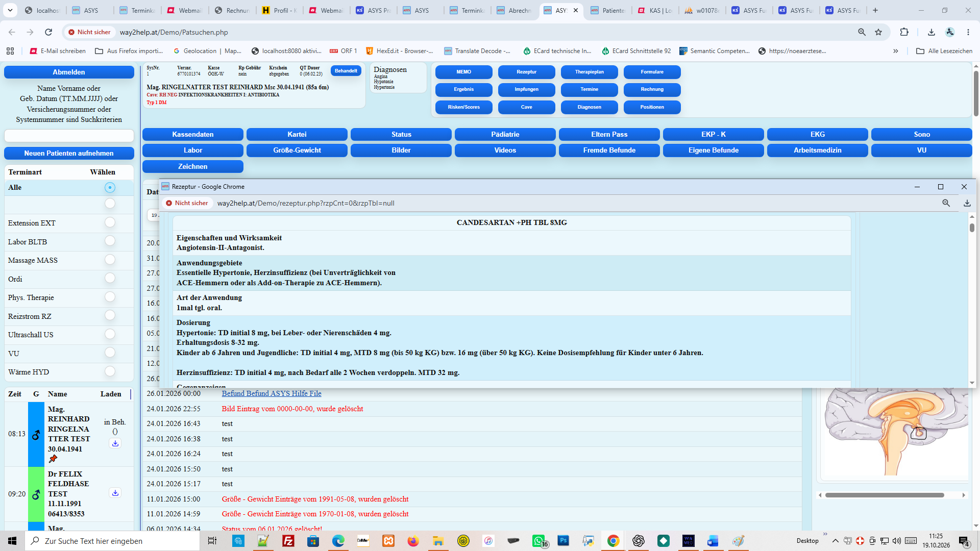The image size is (980, 551).
Task: Reload the Patsuchen page
Action: tap(48, 32)
